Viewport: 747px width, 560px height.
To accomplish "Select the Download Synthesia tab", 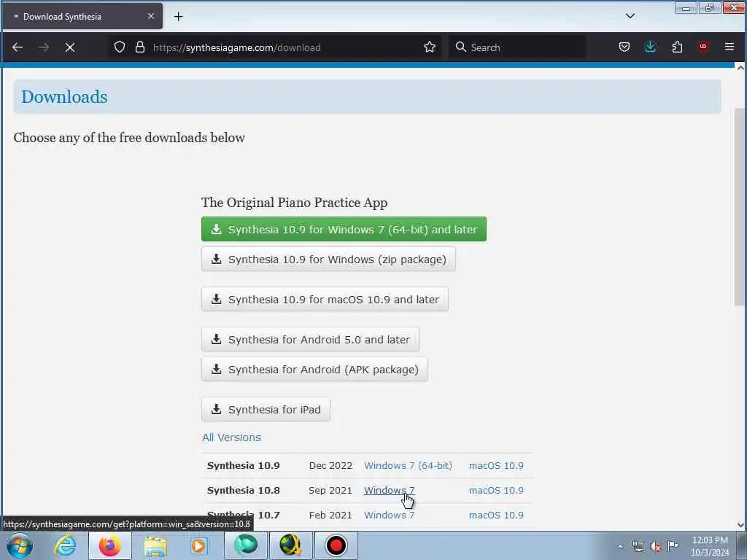I will tap(82, 16).
